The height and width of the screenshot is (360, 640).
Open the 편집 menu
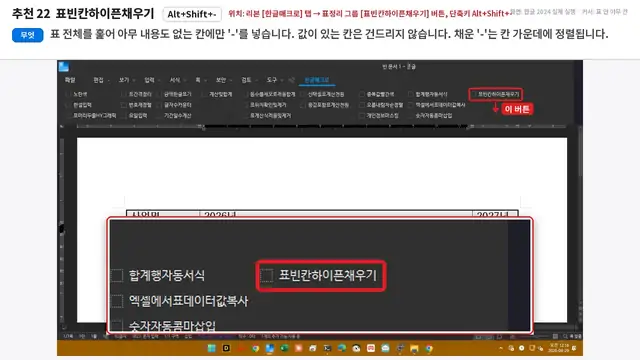click(98, 80)
